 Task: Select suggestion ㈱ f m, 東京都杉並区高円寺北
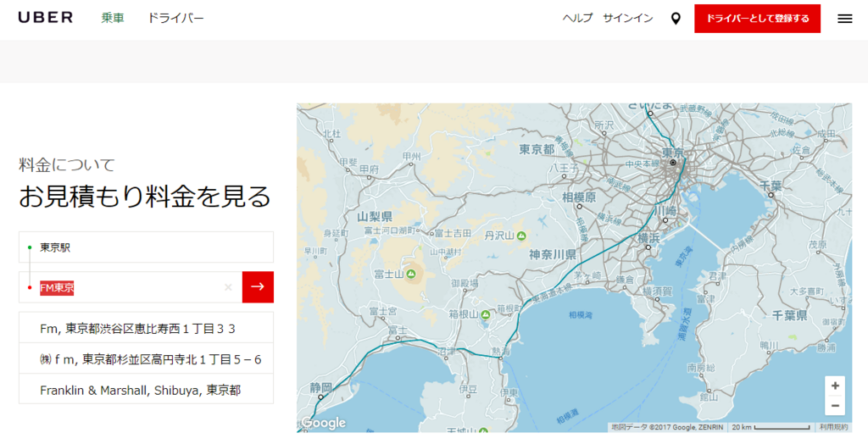pyautogui.click(x=146, y=358)
